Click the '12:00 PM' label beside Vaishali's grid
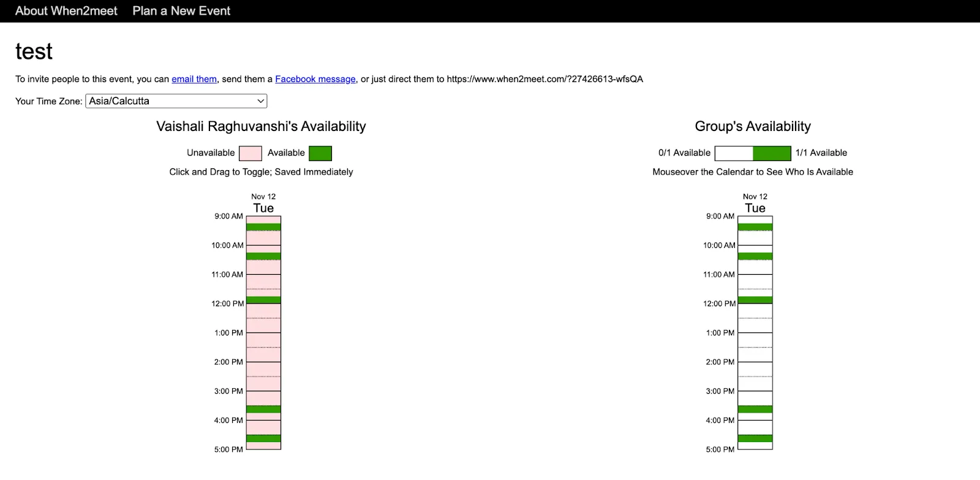 (228, 304)
